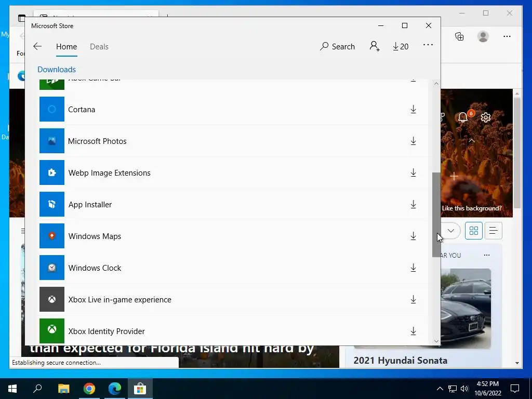Open downloads and updates counter showing 20
The height and width of the screenshot is (399, 532).
(401, 46)
